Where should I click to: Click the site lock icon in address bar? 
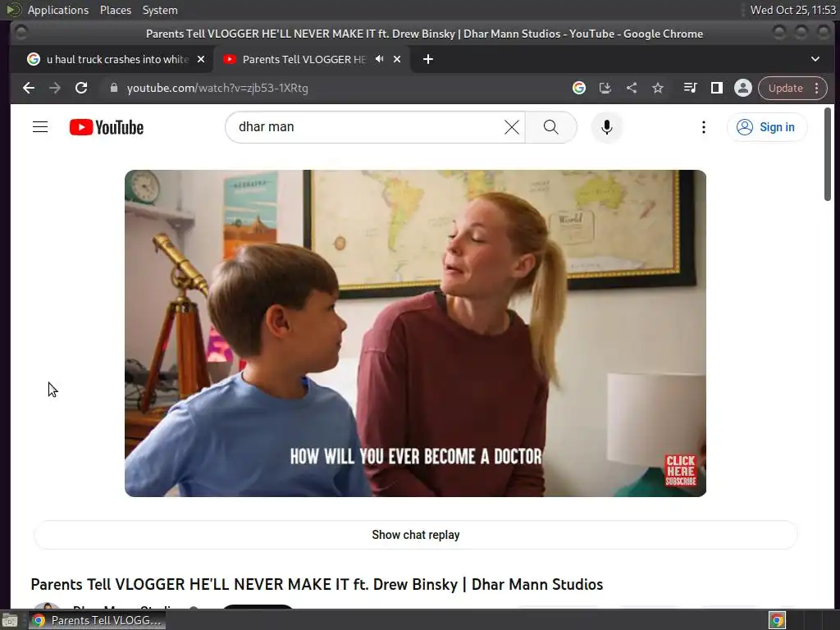click(113, 88)
